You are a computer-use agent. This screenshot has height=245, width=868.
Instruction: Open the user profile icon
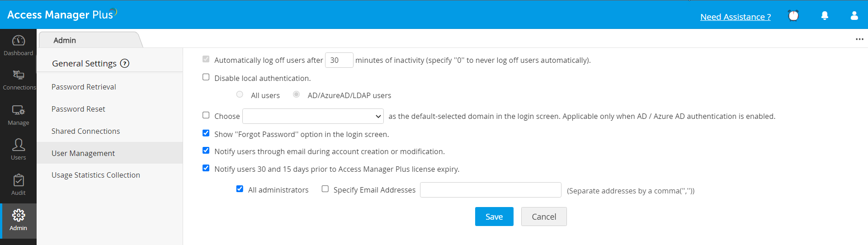tap(854, 15)
